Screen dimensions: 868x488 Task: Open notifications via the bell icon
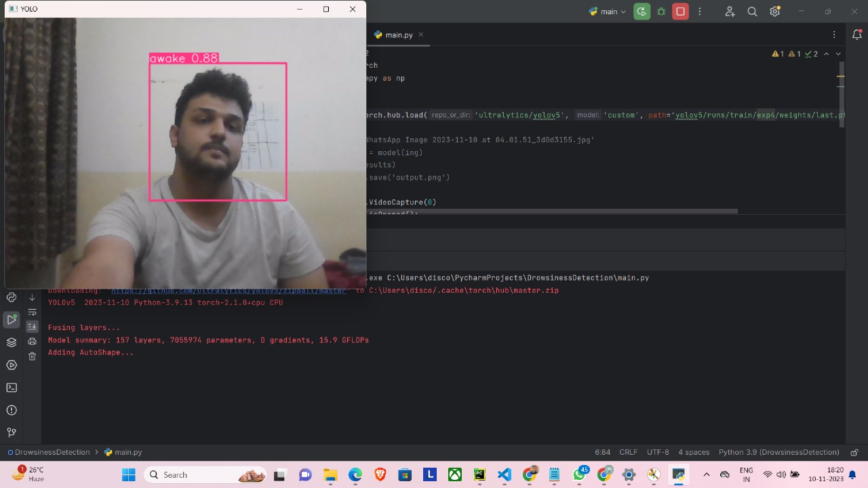click(856, 35)
